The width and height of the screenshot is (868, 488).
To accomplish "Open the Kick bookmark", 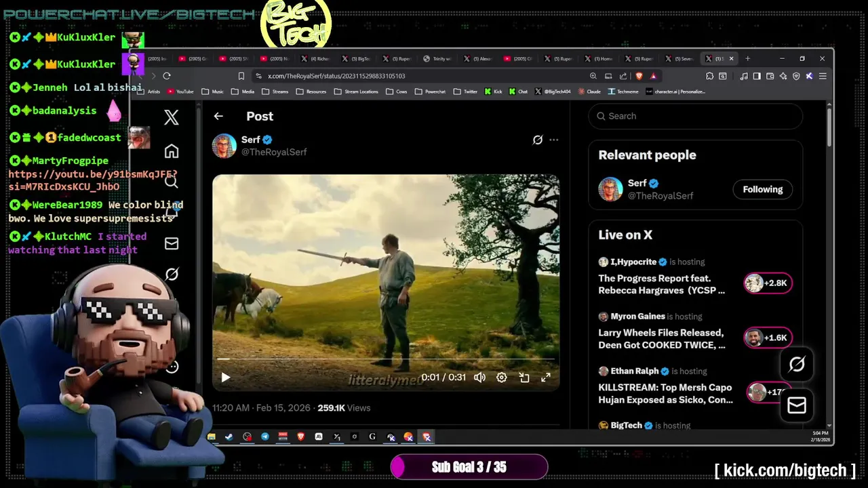I will coord(494,91).
